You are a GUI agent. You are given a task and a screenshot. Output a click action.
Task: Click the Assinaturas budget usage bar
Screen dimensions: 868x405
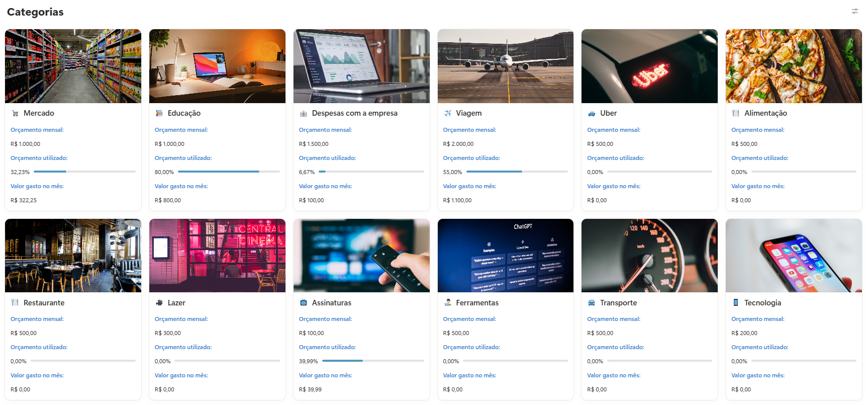(x=373, y=361)
